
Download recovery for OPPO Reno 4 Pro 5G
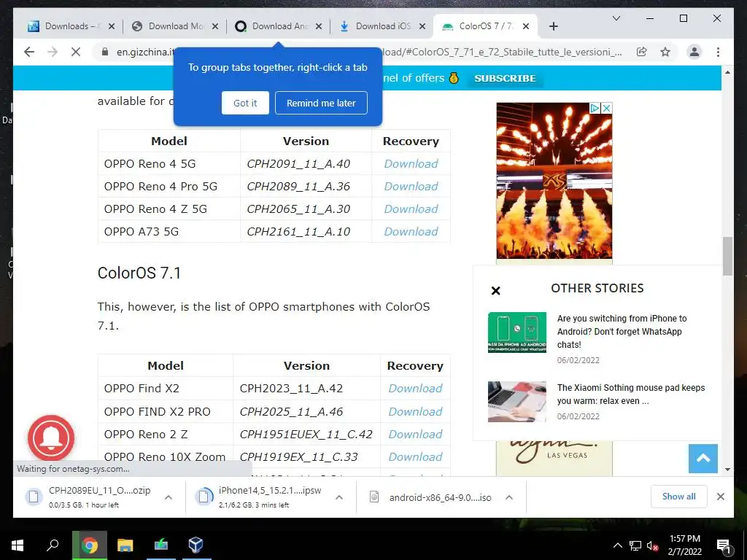411,186
